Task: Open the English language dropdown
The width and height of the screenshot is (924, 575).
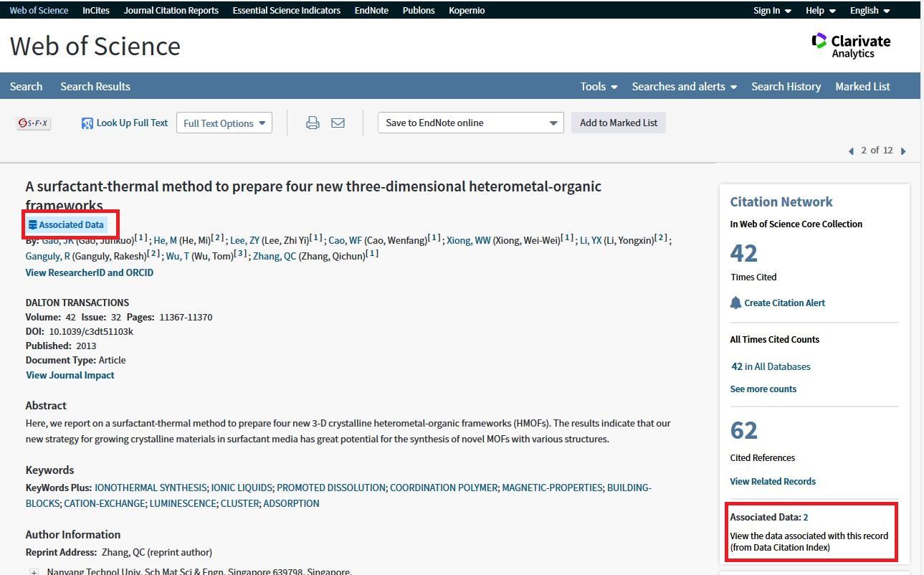Action: tap(870, 10)
